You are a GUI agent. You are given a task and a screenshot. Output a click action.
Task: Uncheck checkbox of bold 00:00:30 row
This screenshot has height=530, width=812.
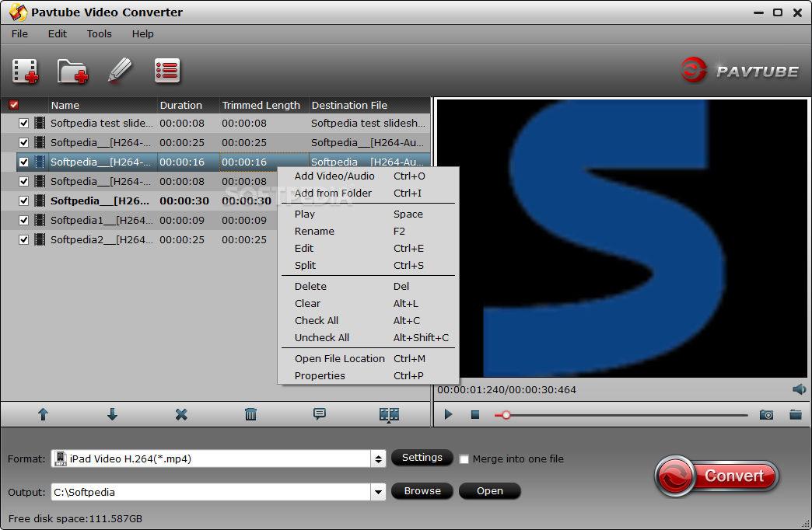click(23, 200)
